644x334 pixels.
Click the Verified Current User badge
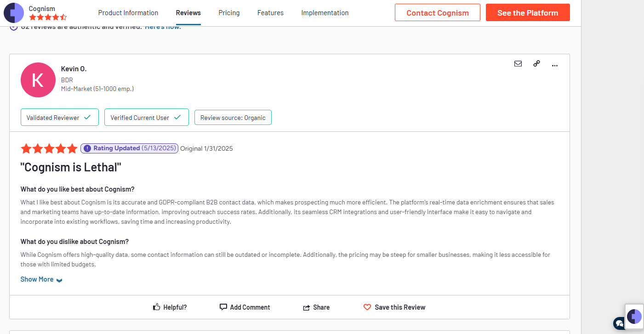[146, 117]
